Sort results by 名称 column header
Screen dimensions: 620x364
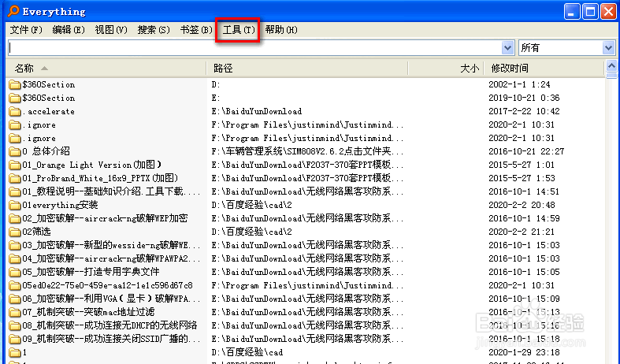106,68
